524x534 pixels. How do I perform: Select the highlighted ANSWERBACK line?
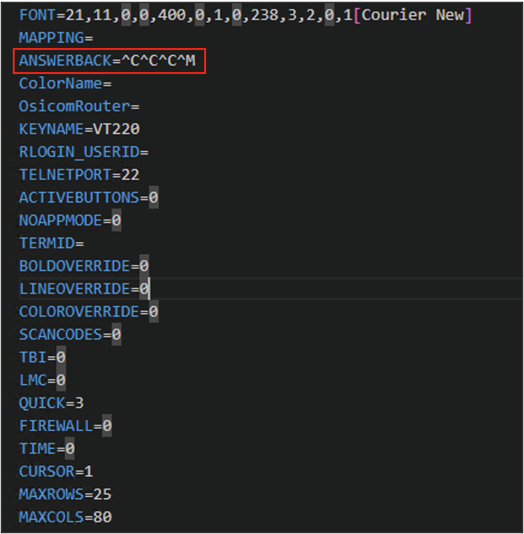coord(109,61)
